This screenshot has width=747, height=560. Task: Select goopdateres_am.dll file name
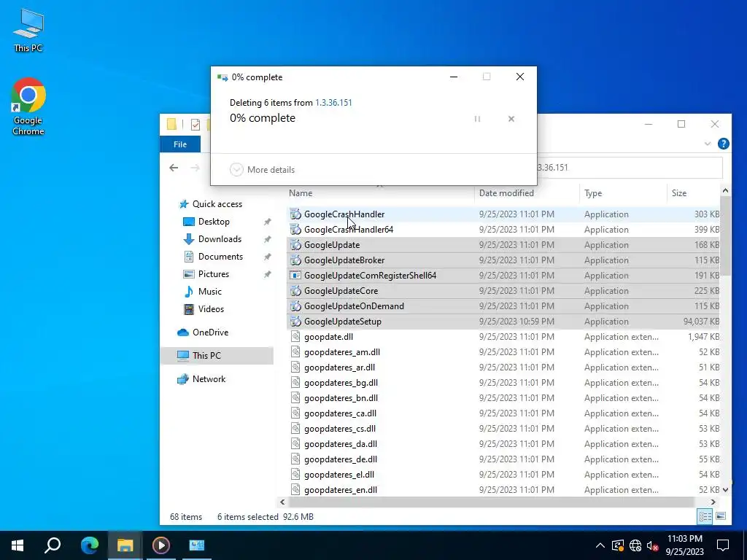point(342,352)
